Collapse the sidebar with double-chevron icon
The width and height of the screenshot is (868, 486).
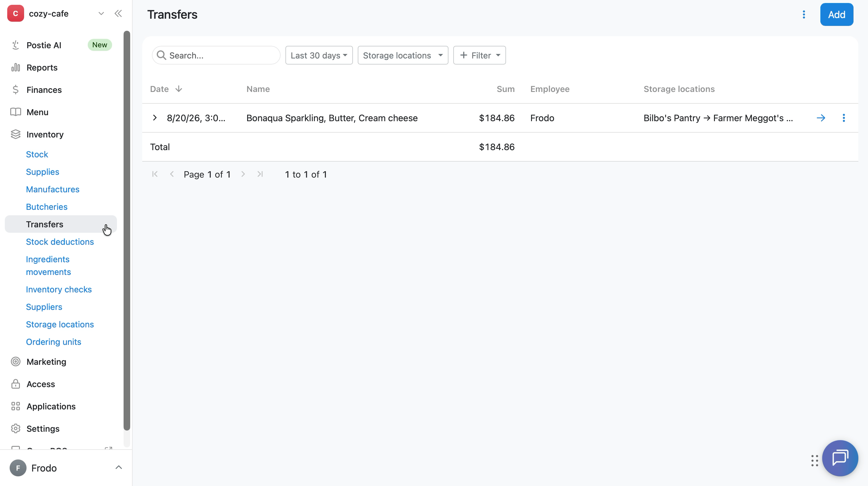(x=118, y=14)
